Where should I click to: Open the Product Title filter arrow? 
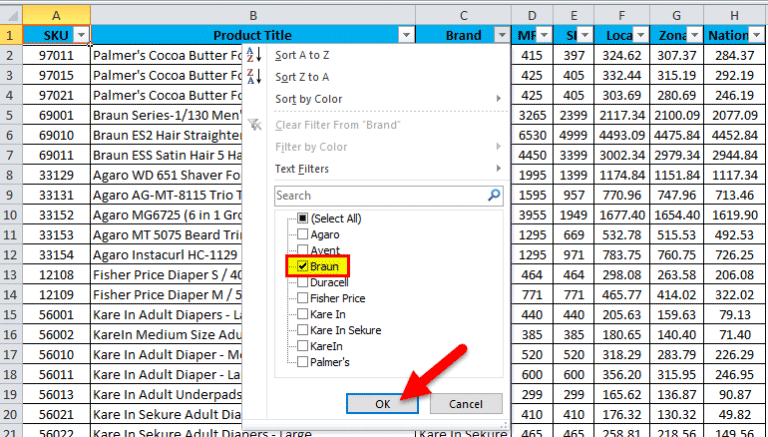tap(407, 35)
